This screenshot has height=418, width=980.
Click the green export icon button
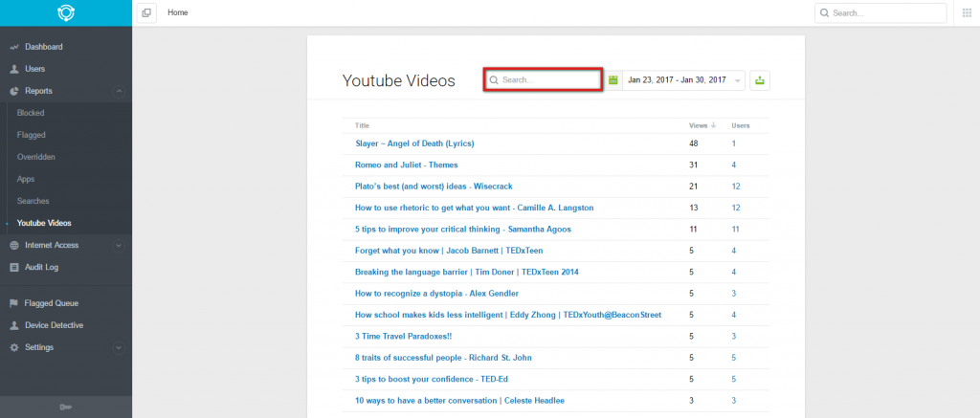tap(760, 80)
